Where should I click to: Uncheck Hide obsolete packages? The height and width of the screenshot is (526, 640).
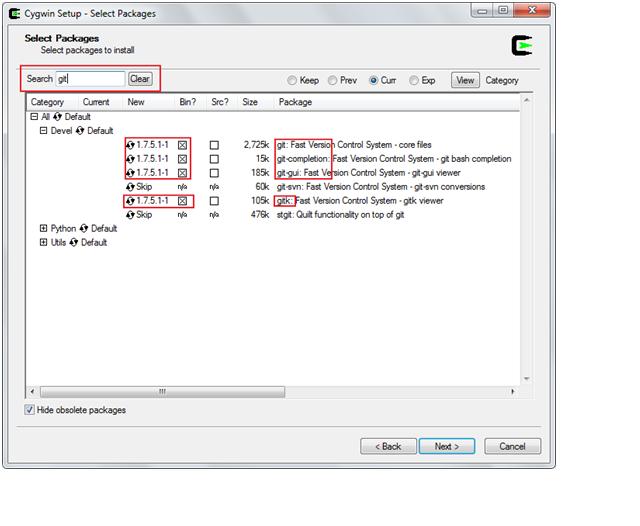[29, 410]
